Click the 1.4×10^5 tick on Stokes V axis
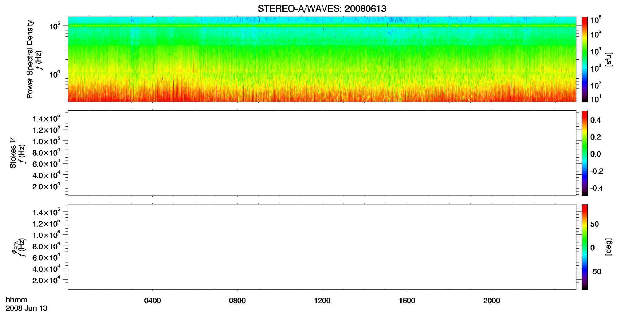644x332 pixels. click(x=46, y=118)
